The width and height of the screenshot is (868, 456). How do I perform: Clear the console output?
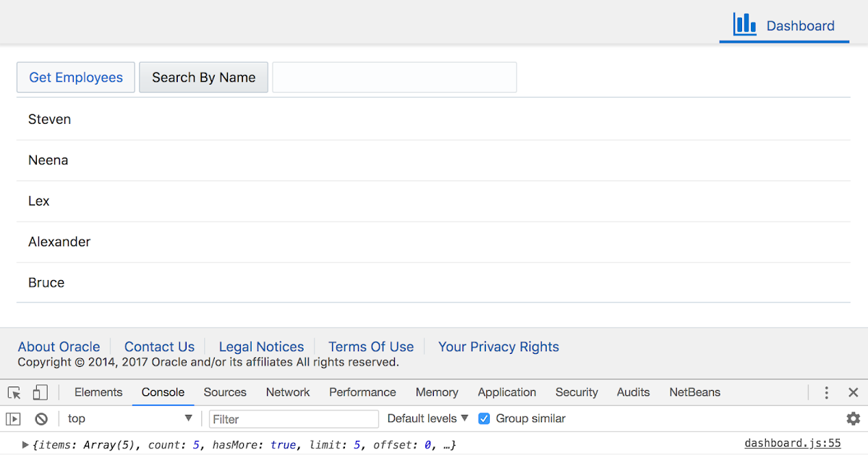click(41, 418)
